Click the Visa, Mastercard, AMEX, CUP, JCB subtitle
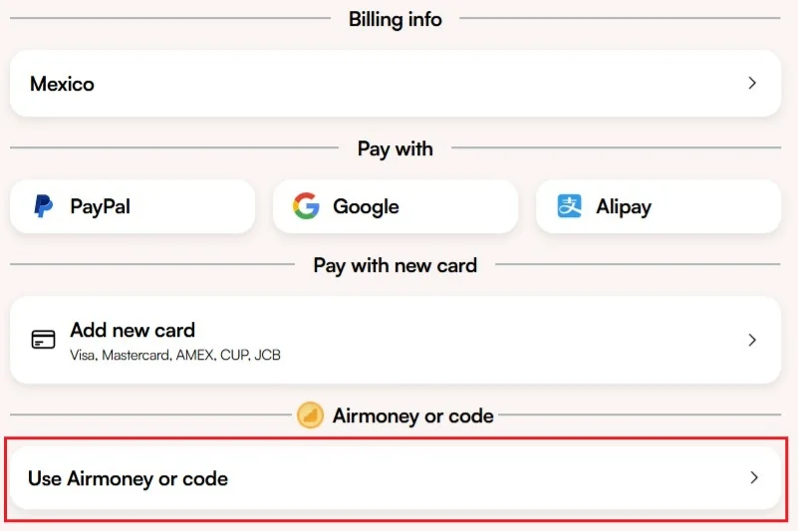This screenshot has height=532, width=798. pyautogui.click(x=175, y=355)
